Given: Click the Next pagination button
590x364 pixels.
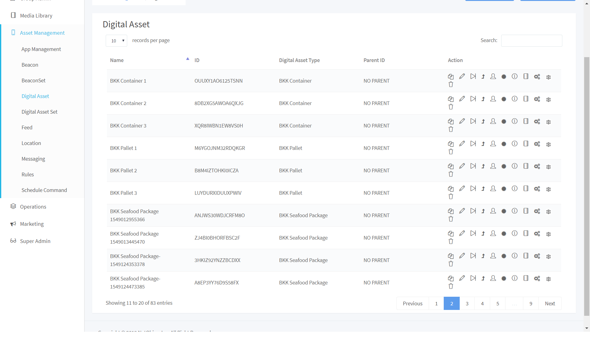Looking at the screenshot, I should [549, 303].
